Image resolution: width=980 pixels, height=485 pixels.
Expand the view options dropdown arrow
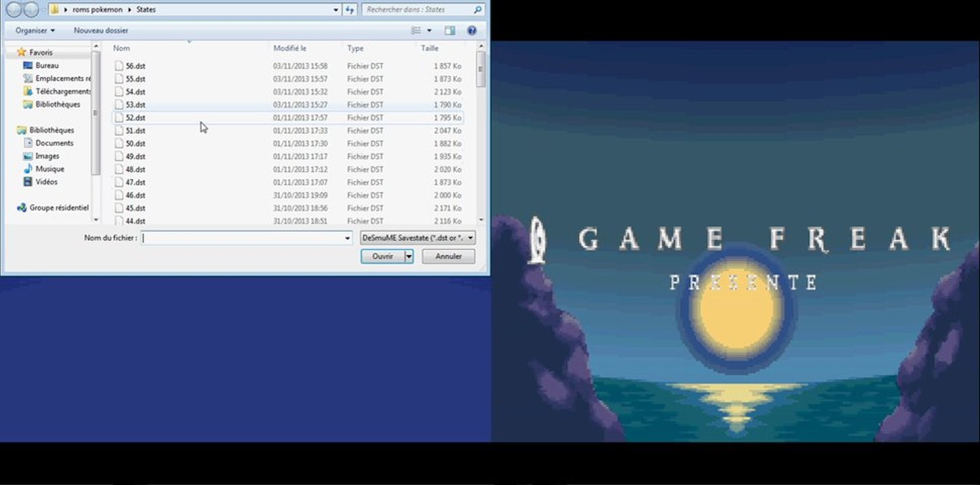point(429,30)
